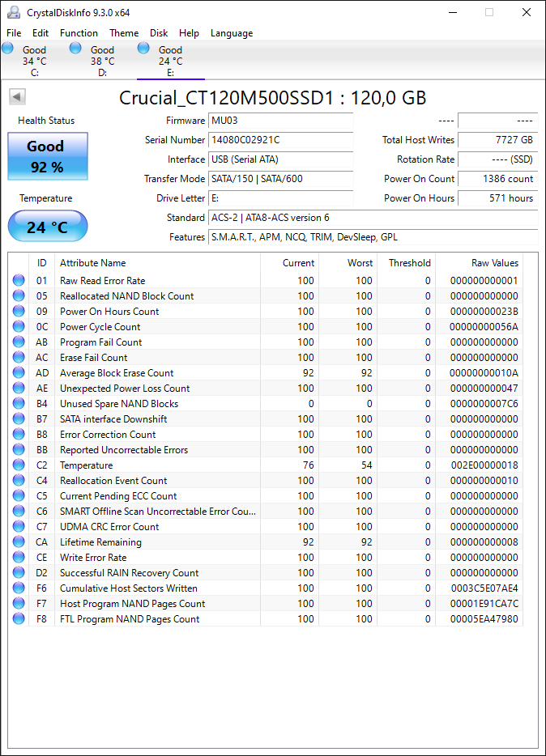
Task: Click the 24 °C temperature button
Action: point(48,226)
